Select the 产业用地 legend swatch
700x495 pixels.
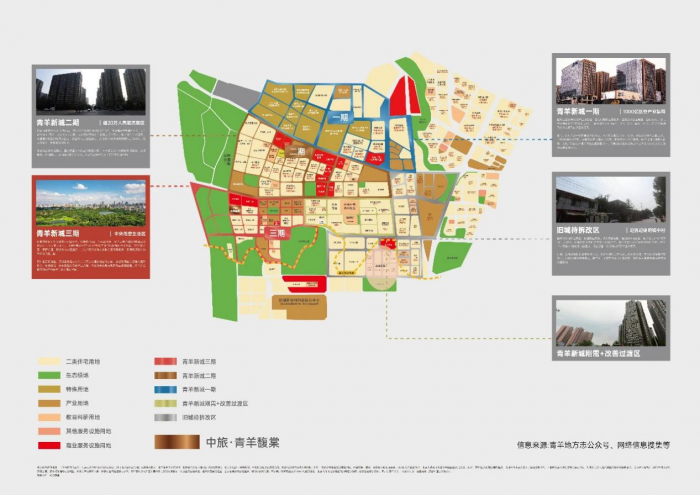click(x=50, y=402)
